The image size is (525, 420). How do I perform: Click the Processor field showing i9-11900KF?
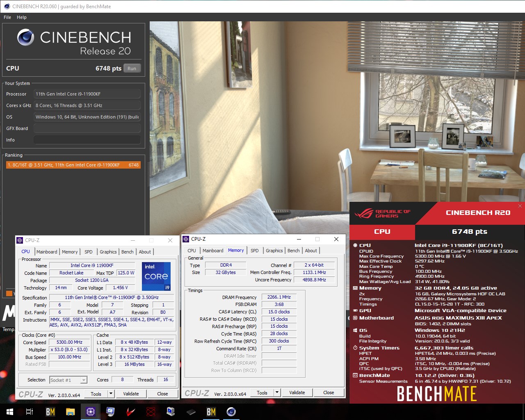(x=87, y=94)
